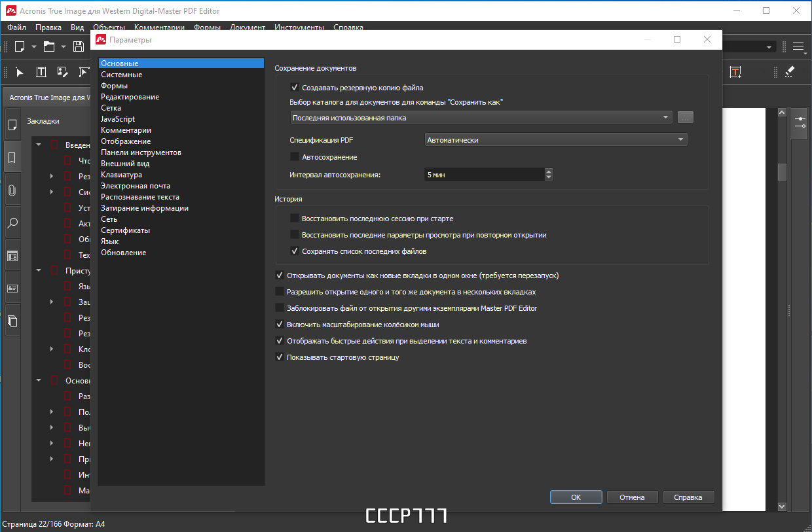Increase the autosave interval with spinner arrow
812x532 pixels.
click(x=549, y=172)
